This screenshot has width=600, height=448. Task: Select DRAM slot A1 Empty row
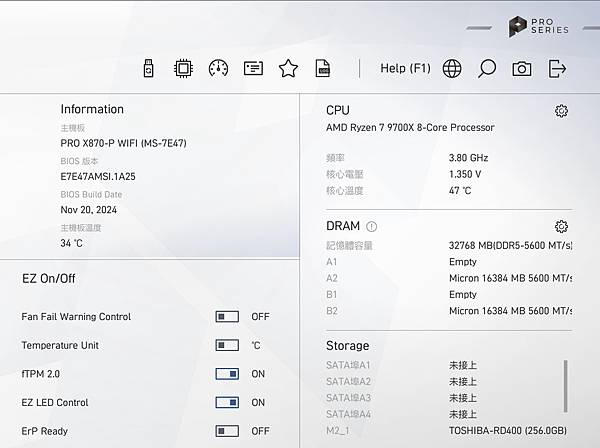tap(449, 262)
